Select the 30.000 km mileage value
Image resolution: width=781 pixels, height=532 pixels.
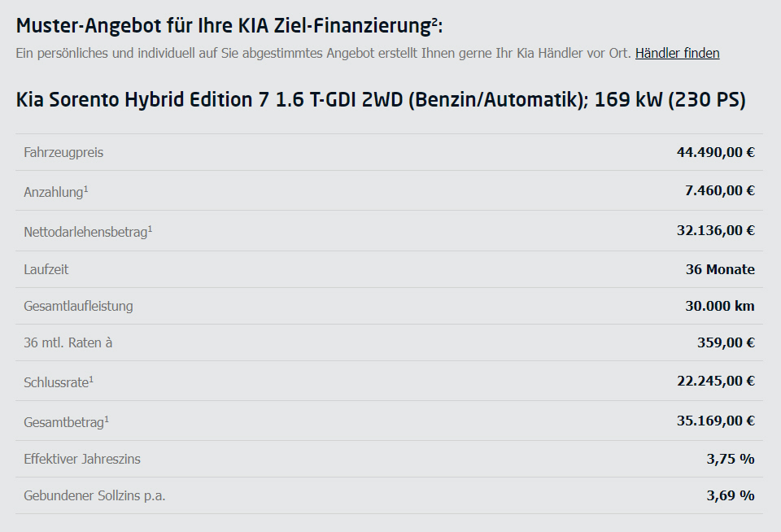720,306
